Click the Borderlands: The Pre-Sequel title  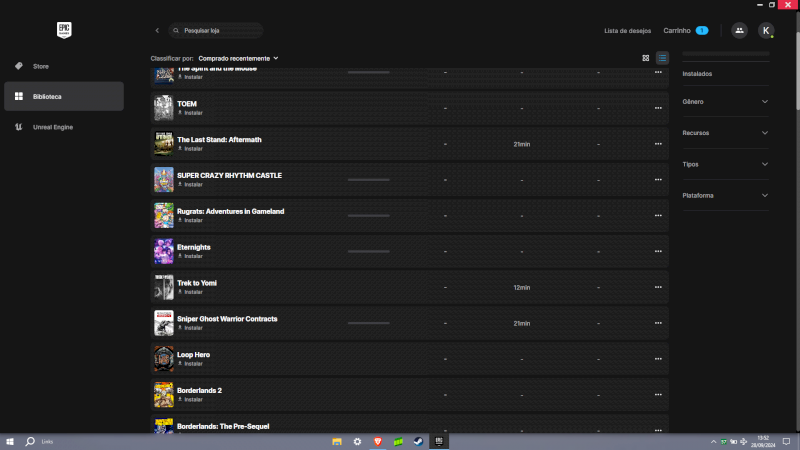(x=223, y=427)
